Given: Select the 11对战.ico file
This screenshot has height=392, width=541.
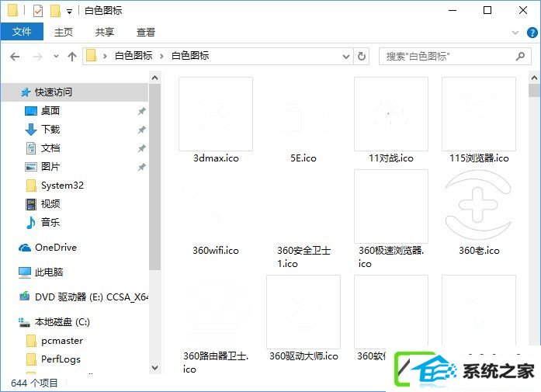Looking at the screenshot, I should 391,120.
